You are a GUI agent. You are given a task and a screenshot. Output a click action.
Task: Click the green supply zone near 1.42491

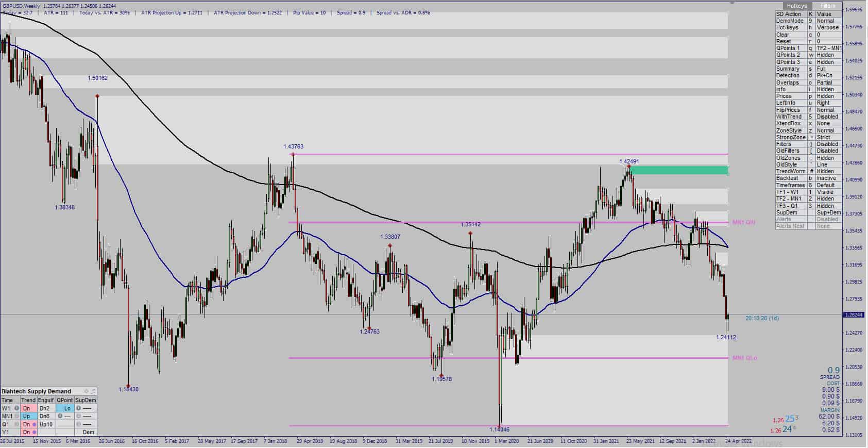click(679, 170)
